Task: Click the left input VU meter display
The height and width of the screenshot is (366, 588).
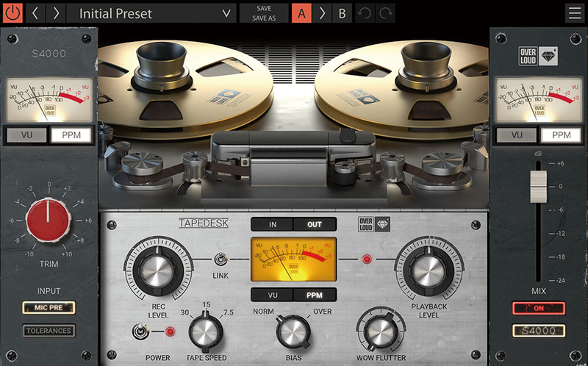Action: click(49, 100)
